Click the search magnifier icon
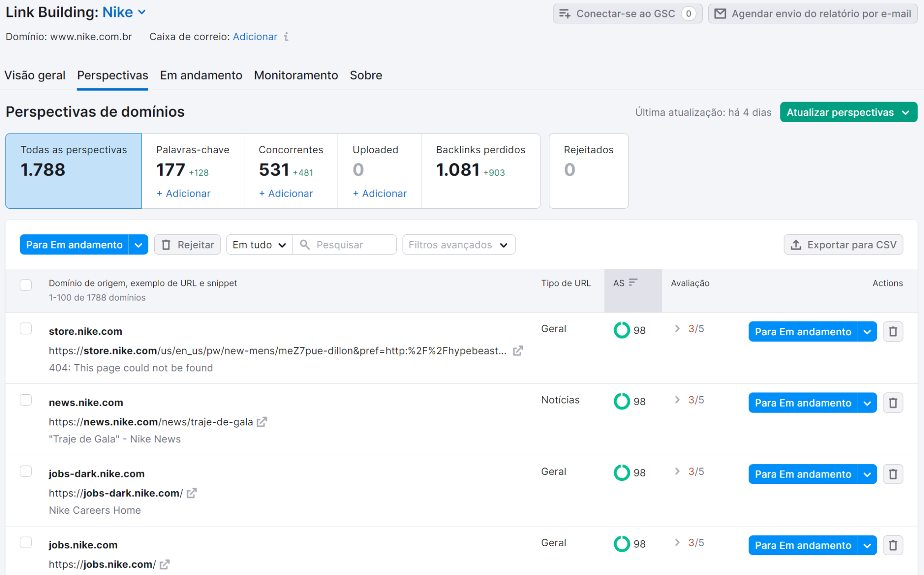Image resolution: width=924 pixels, height=575 pixels. click(305, 245)
